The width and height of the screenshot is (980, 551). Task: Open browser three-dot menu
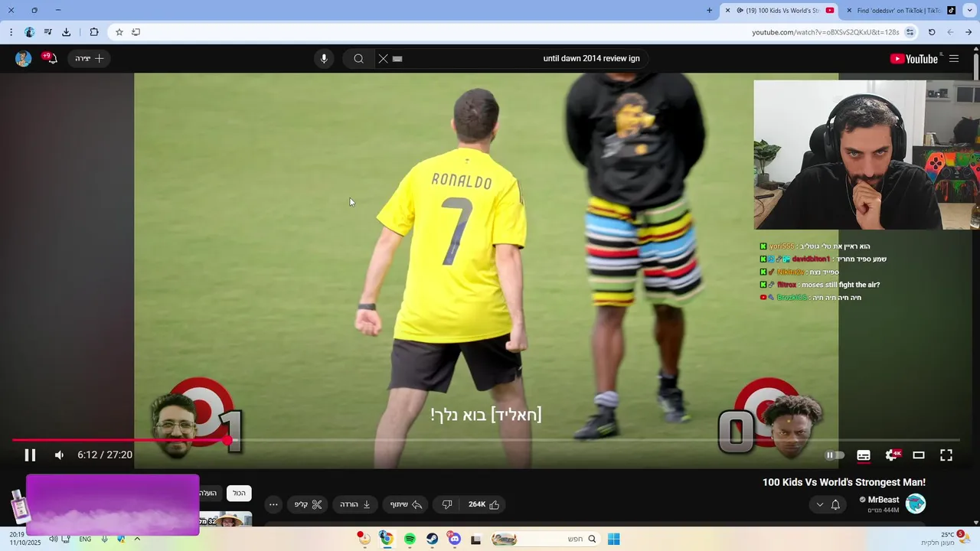[11, 32]
